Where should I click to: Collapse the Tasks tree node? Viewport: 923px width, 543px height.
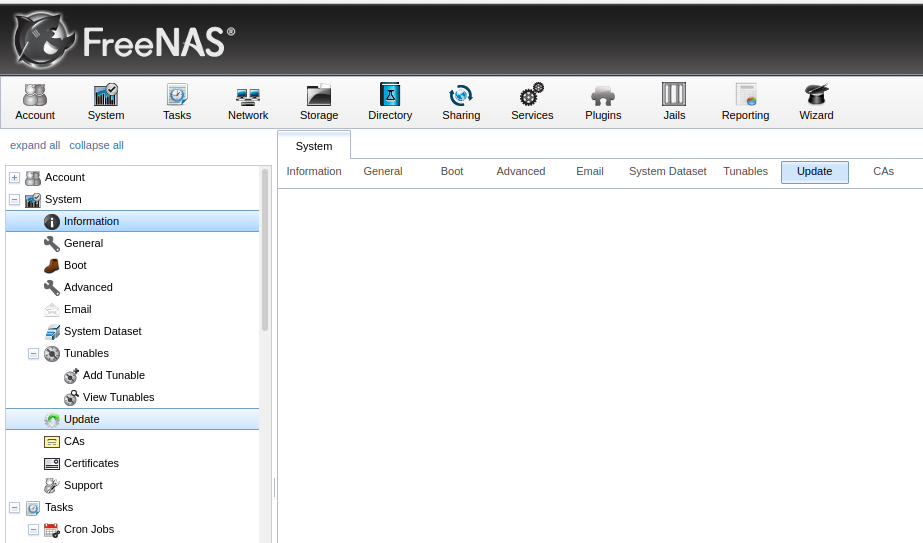[x=15, y=507]
